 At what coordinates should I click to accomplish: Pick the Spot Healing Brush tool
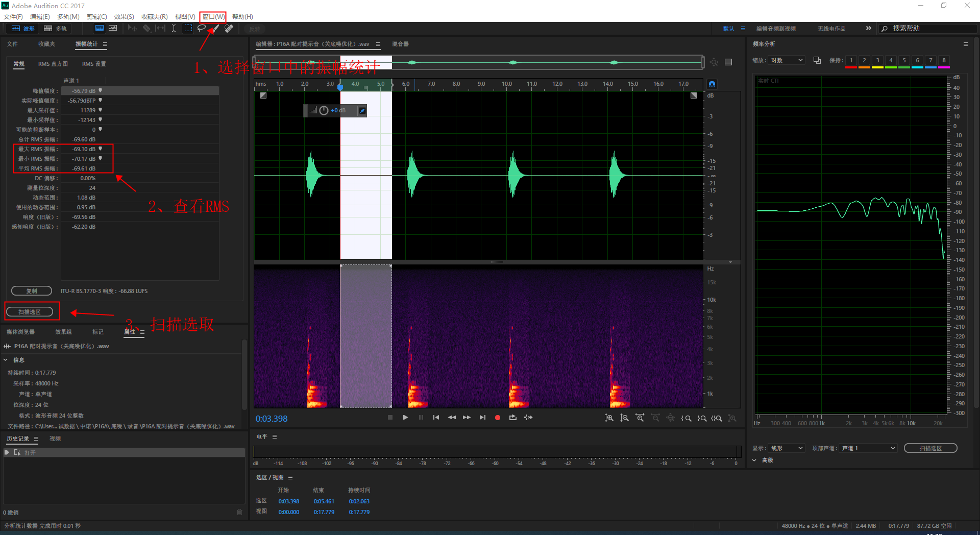(x=229, y=29)
